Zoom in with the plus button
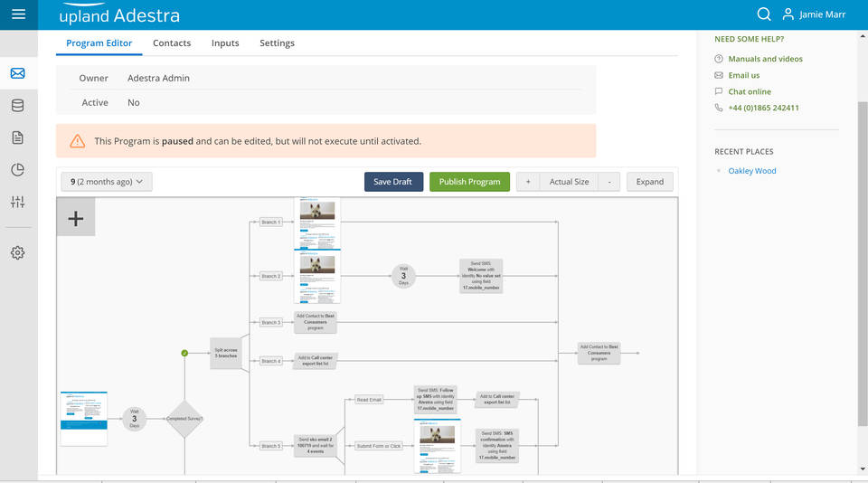868x483 pixels. point(528,182)
